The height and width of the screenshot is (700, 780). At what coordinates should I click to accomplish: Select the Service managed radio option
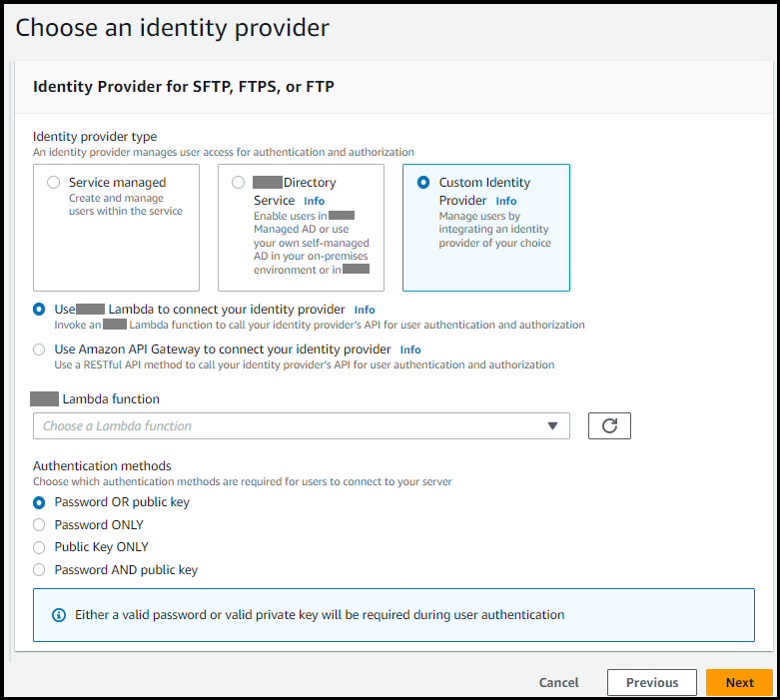pyautogui.click(x=54, y=183)
